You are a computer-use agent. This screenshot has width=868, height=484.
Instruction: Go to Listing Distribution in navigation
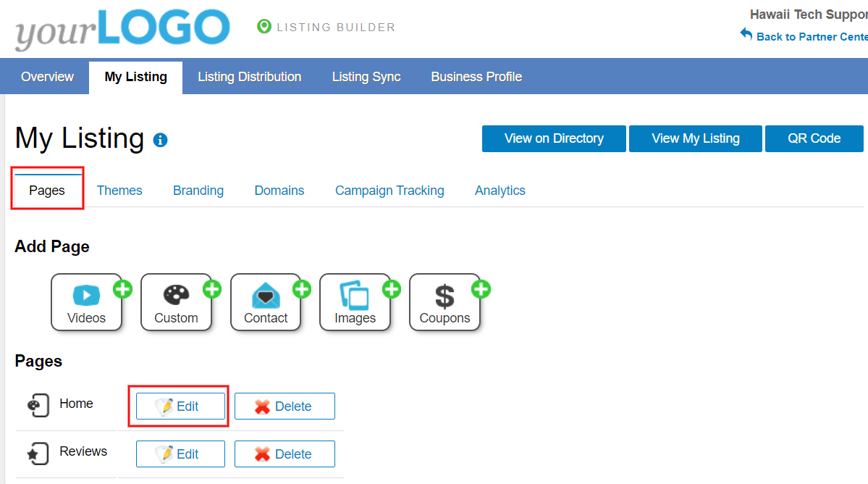(x=249, y=77)
